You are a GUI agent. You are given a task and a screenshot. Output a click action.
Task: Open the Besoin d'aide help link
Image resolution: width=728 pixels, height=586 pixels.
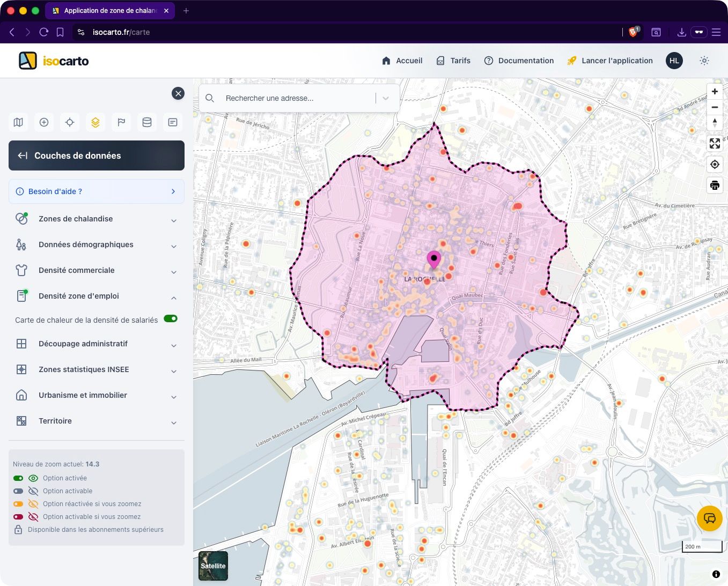point(97,191)
